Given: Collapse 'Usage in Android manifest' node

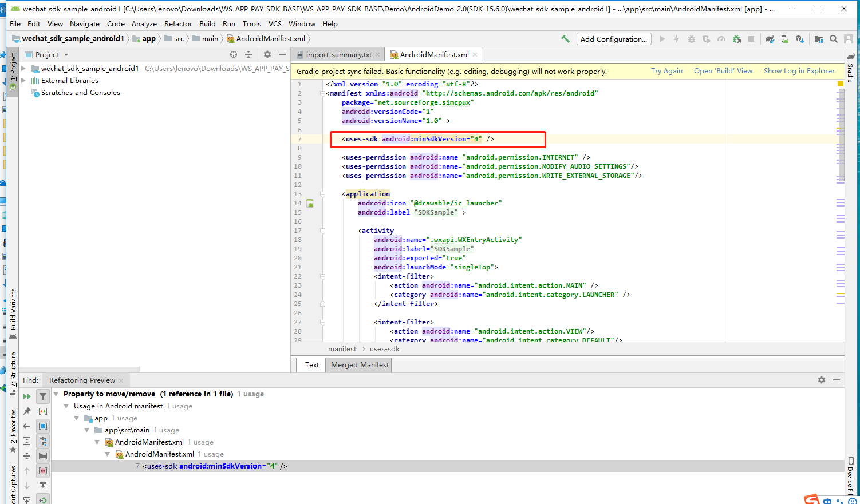Looking at the screenshot, I should click(x=66, y=406).
